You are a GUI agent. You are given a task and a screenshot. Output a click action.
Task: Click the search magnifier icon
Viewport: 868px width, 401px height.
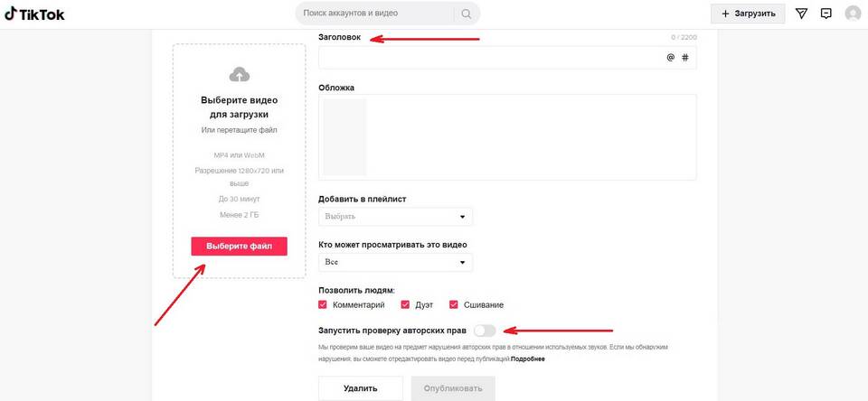(x=467, y=14)
